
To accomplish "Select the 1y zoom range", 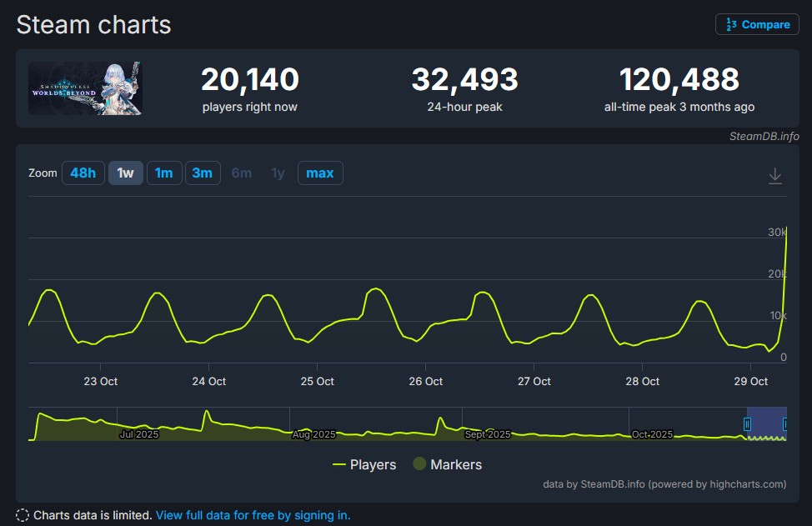I will pos(278,173).
